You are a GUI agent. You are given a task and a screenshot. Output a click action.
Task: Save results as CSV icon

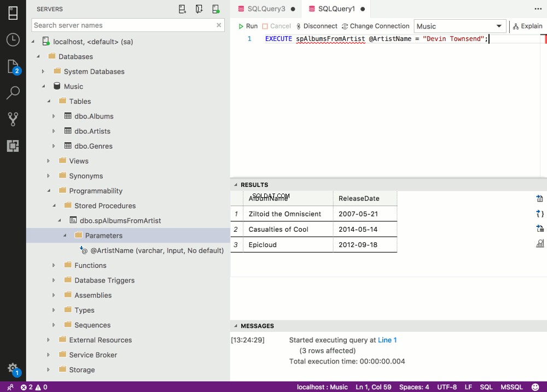point(540,198)
